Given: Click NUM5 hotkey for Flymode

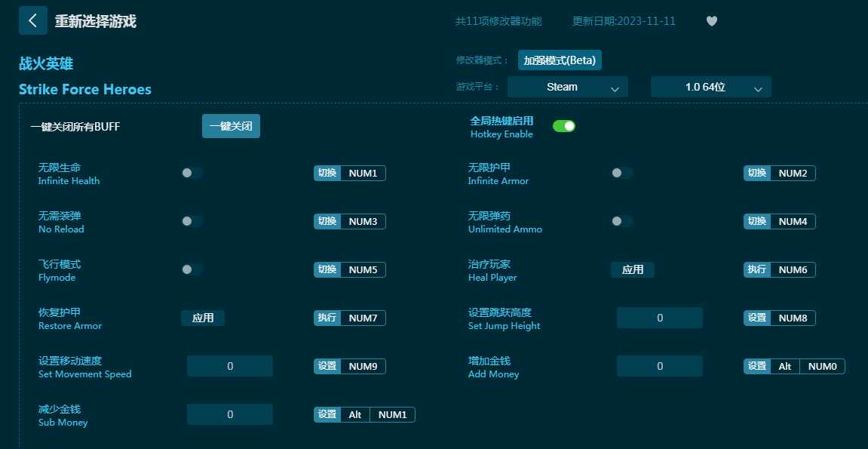Looking at the screenshot, I should pyautogui.click(x=363, y=269).
